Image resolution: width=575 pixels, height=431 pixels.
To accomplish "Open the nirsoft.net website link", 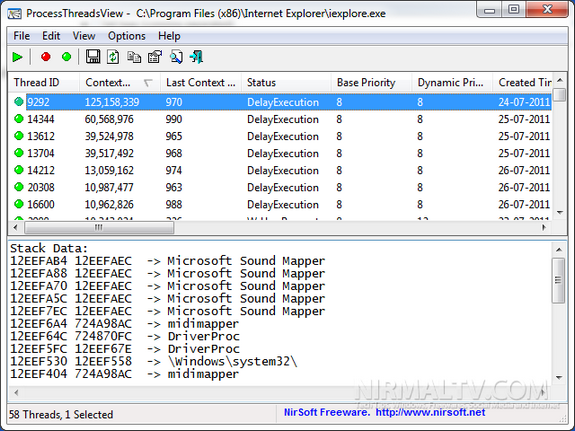I will point(430,412).
